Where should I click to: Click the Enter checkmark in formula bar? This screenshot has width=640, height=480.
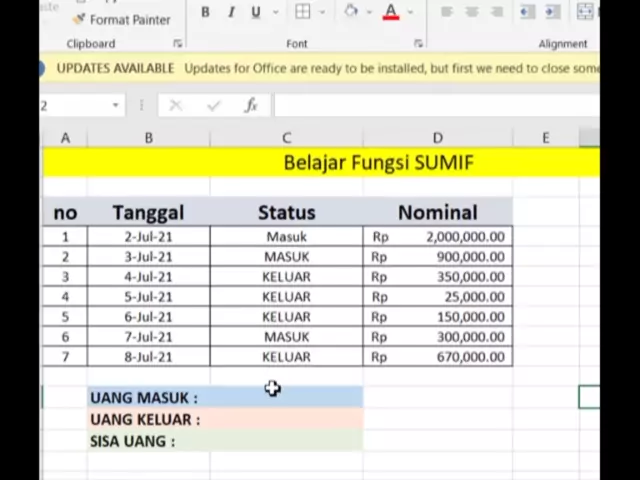click(213, 105)
